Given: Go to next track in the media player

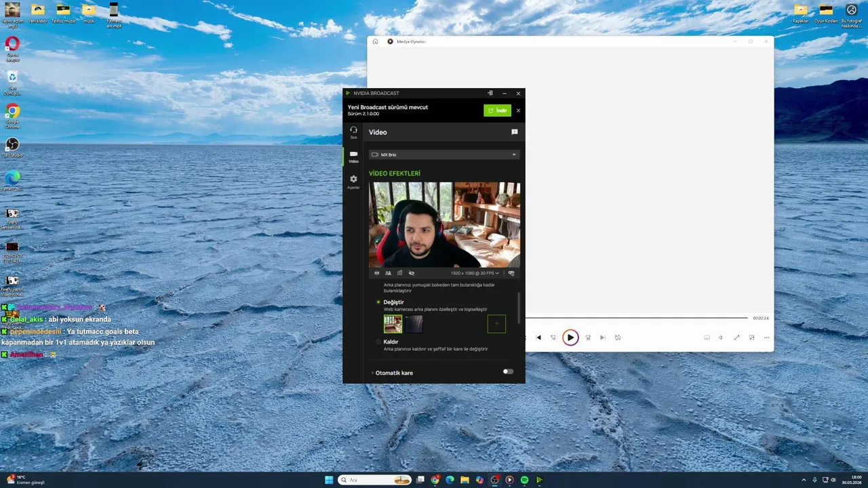Looking at the screenshot, I should [602, 338].
